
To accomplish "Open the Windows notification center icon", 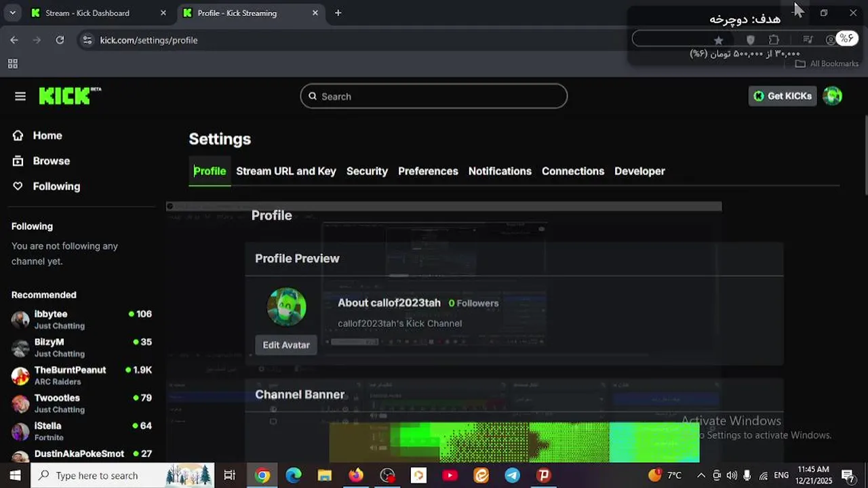I will pos(848,475).
